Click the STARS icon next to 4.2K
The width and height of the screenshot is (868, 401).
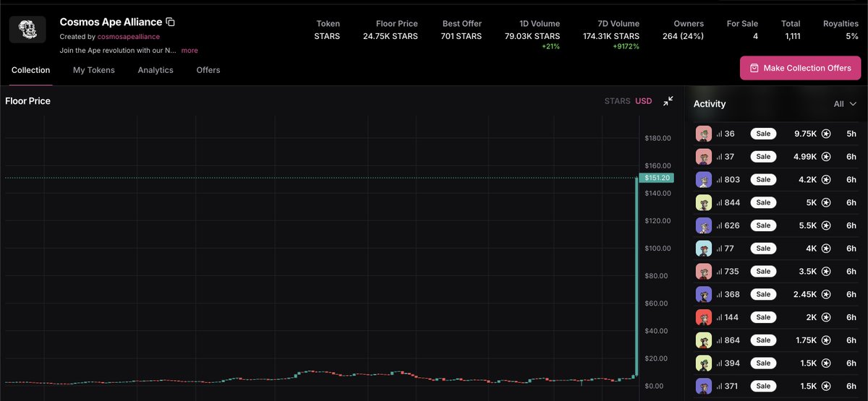tap(826, 179)
